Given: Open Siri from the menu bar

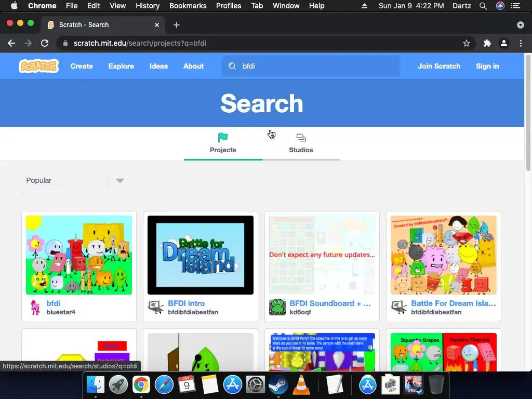Looking at the screenshot, I should tap(500, 6).
